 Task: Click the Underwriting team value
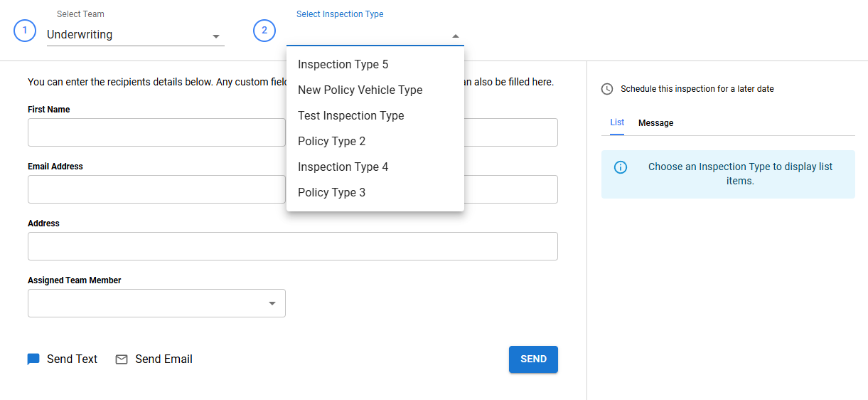pyautogui.click(x=80, y=34)
